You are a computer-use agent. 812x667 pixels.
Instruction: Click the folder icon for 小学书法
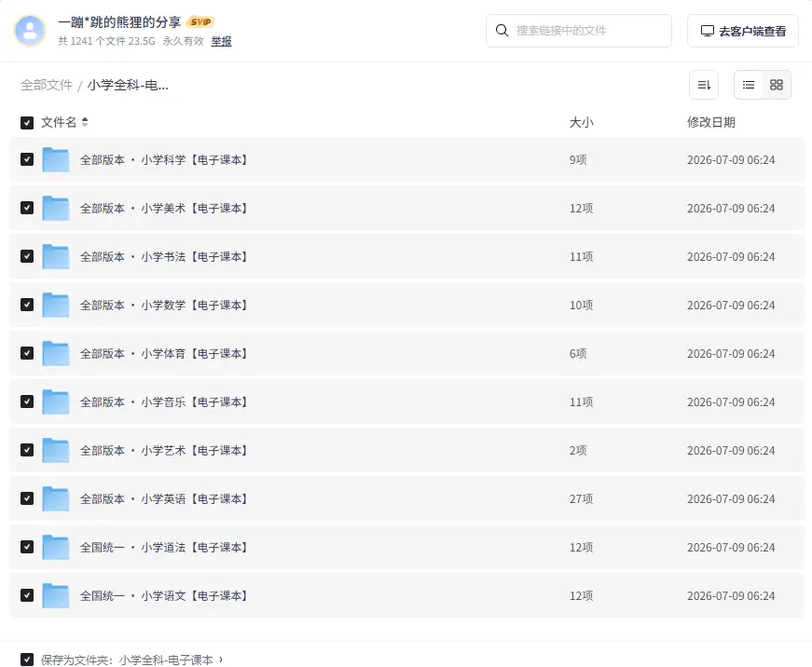click(55, 257)
